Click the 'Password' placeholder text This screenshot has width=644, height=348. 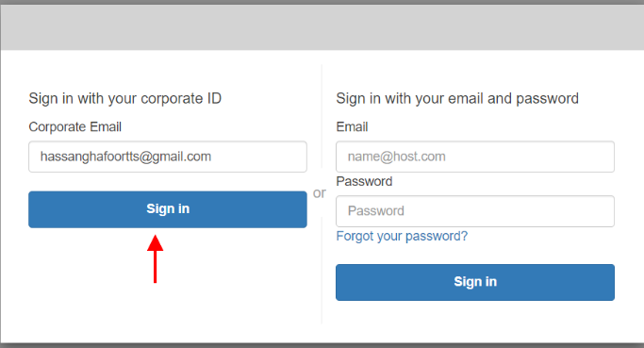click(376, 211)
